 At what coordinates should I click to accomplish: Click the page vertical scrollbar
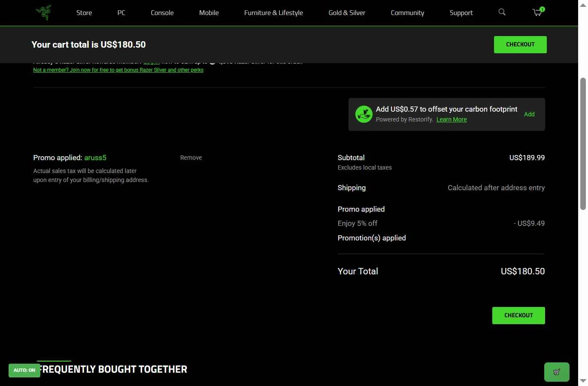[x=583, y=144]
